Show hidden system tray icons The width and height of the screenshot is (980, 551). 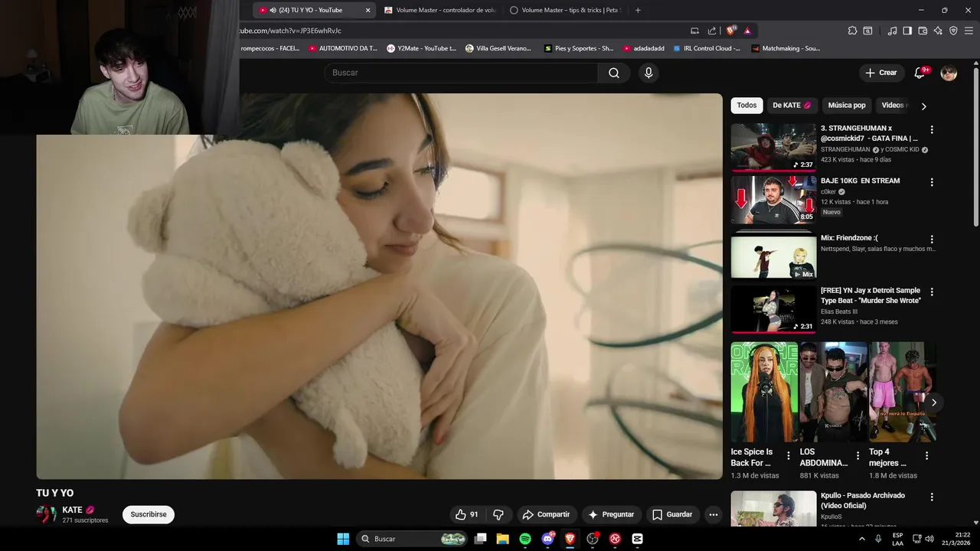coord(863,539)
